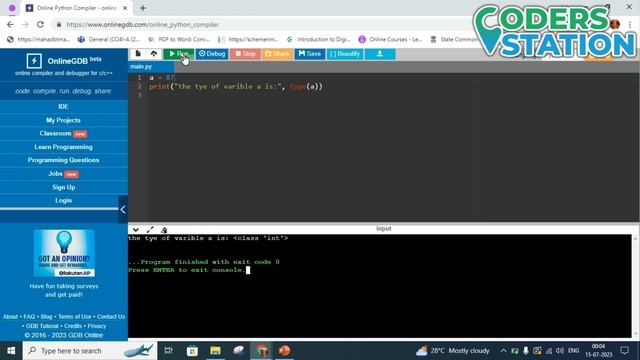Image resolution: width=640 pixels, height=360 pixels.
Task: Open a new browser tab with plus
Action: [143, 8]
